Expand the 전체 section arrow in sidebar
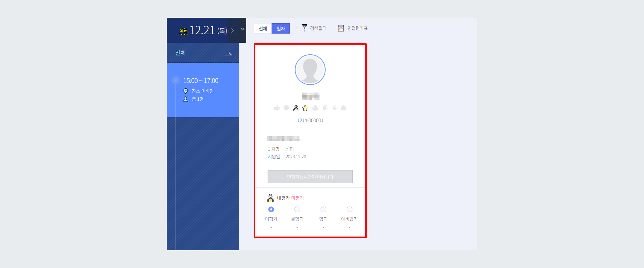This screenshot has width=644, height=268. click(x=229, y=54)
